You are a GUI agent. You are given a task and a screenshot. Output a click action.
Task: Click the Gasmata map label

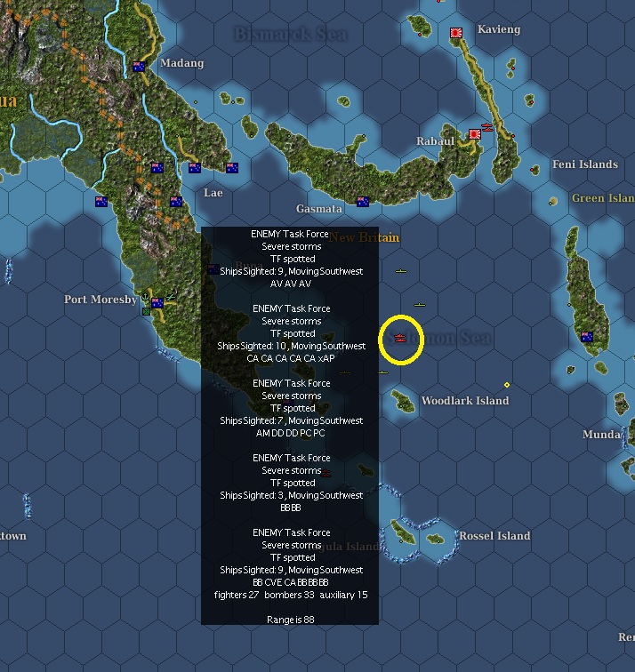click(x=319, y=209)
